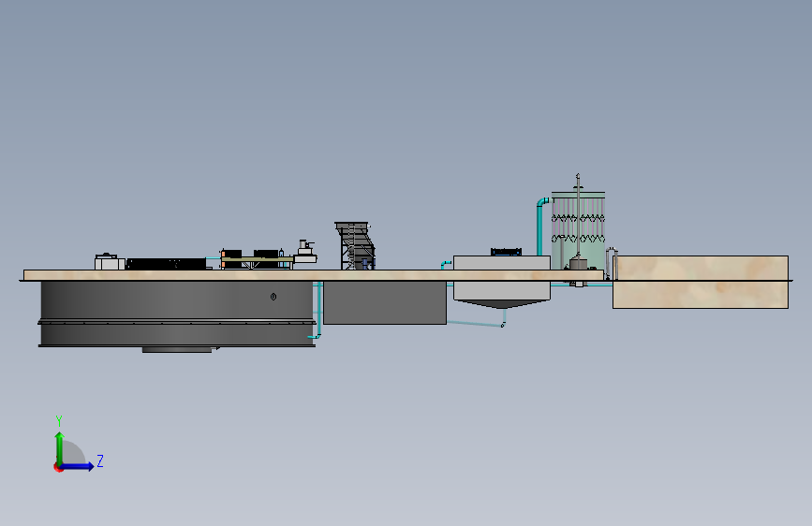Select the circular base under cylindrical tank
812x526 pixels.
coord(177,350)
